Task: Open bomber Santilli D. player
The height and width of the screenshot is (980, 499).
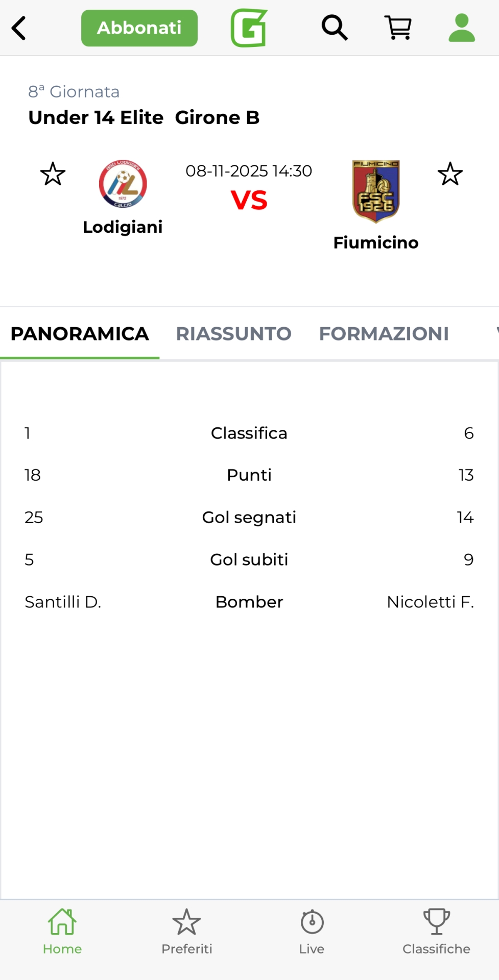Action: (63, 602)
